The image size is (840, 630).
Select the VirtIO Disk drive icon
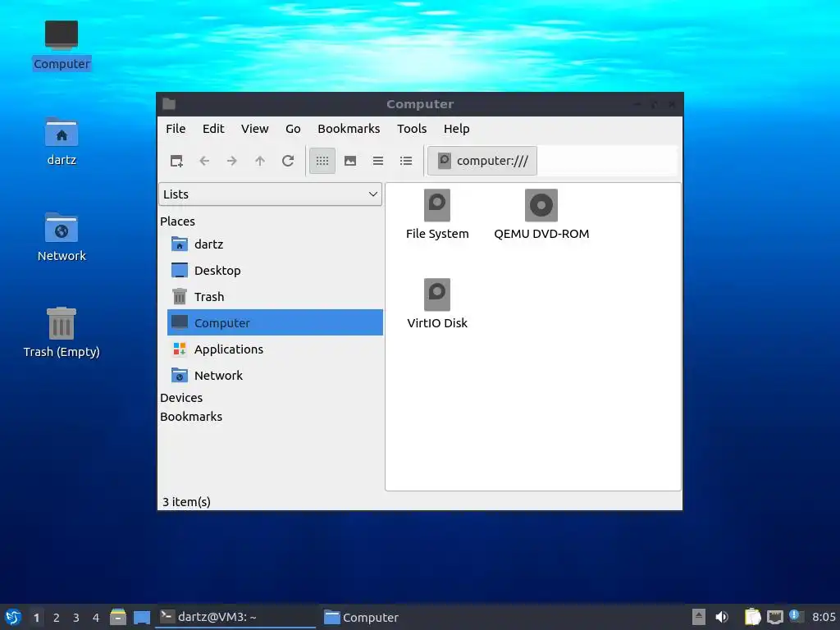coord(437,294)
